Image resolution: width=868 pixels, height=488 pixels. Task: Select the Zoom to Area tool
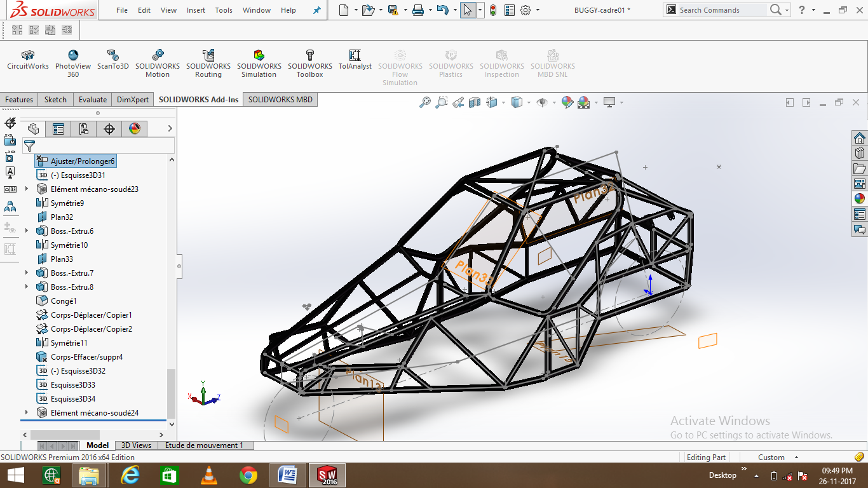442,102
